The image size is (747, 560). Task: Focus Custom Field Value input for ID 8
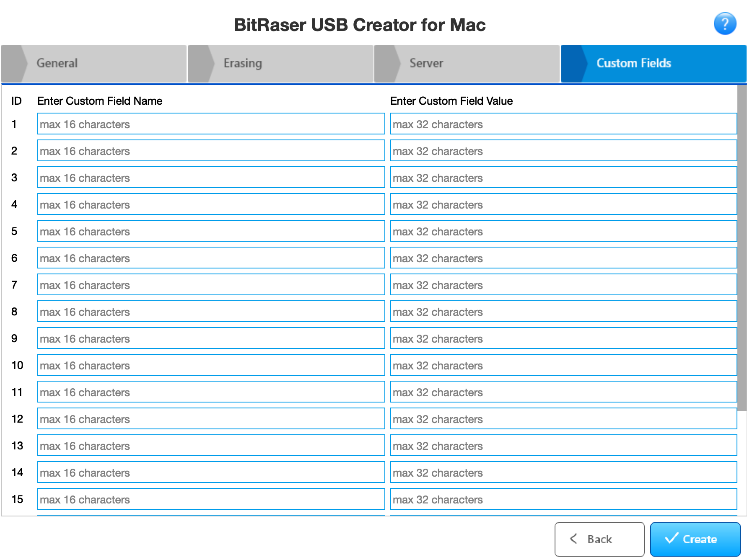click(x=563, y=311)
